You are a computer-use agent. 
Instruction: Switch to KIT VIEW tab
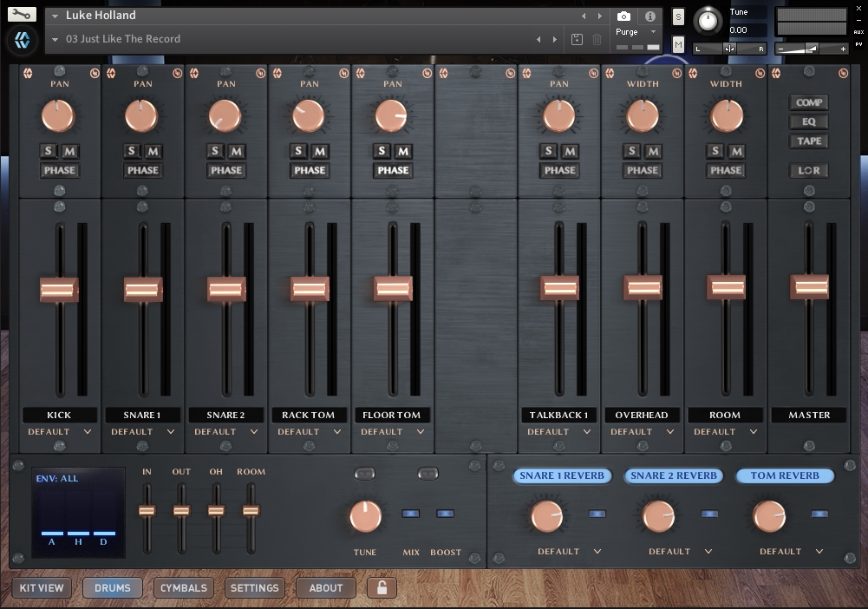42,588
